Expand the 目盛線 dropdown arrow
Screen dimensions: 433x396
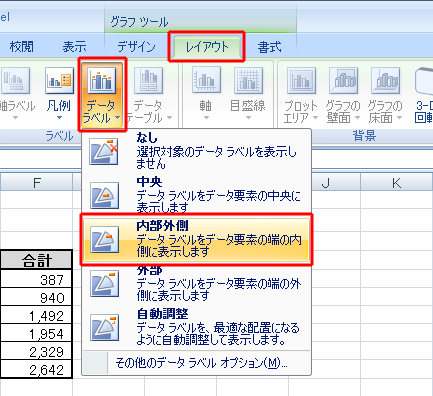[x=248, y=117]
